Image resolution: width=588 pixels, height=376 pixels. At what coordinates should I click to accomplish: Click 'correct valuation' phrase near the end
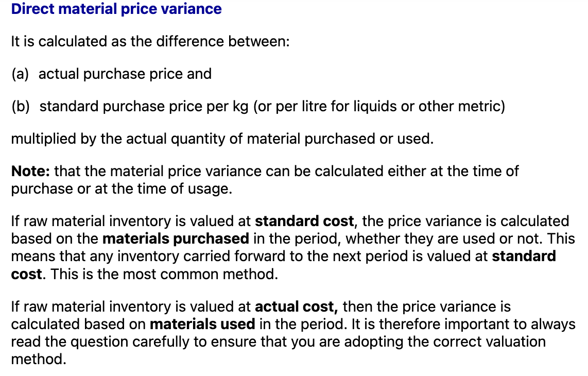click(x=489, y=342)
